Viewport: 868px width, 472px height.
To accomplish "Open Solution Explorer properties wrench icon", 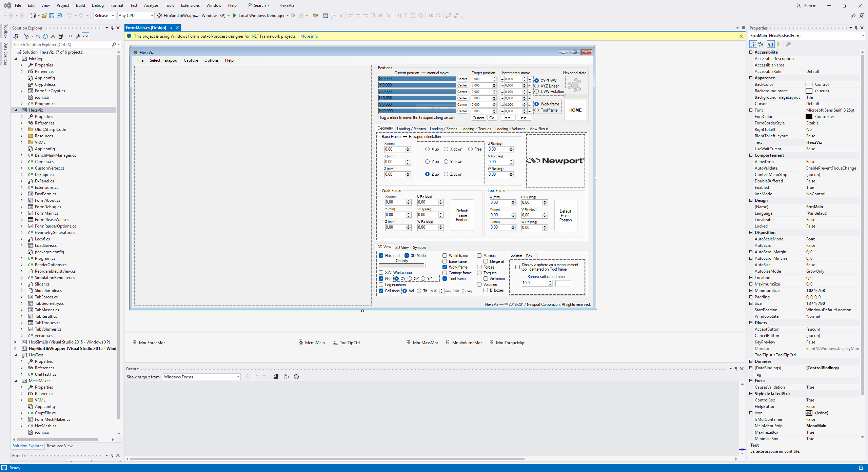I will 78,36.
